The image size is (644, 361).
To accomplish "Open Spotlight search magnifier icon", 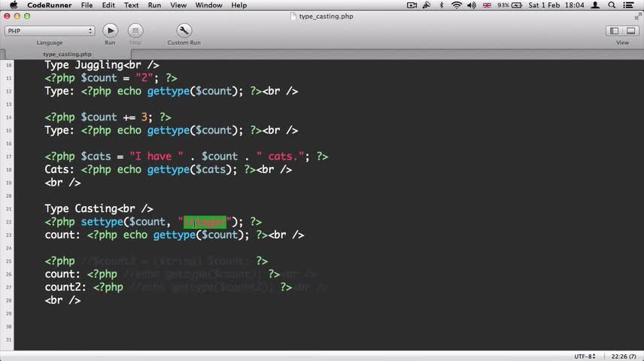I will tap(612, 5).
